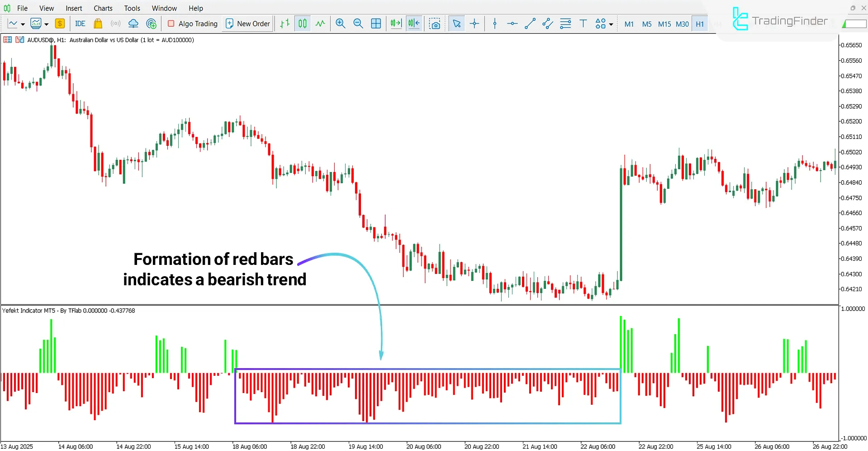Select the Trendline drawing tool
The width and height of the screenshot is (868, 451).
530,23
